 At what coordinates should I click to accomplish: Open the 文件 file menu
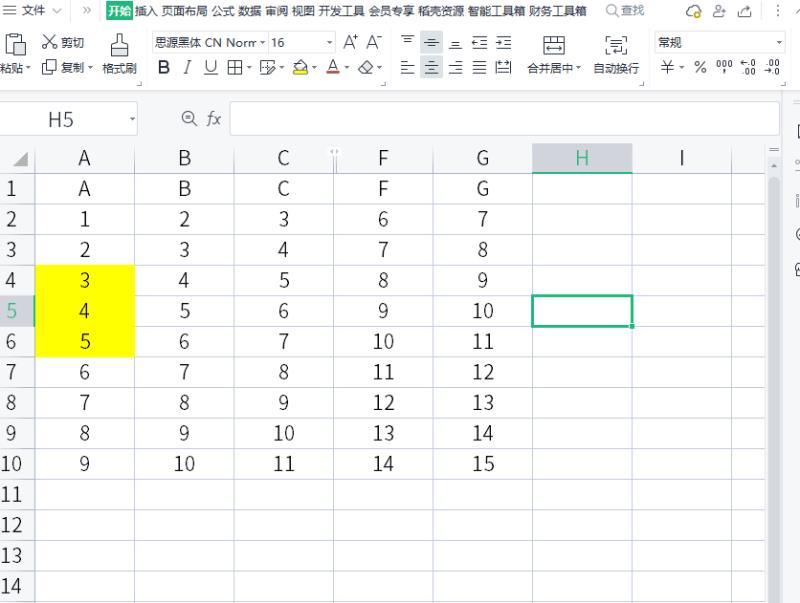pyautogui.click(x=33, y=11)
